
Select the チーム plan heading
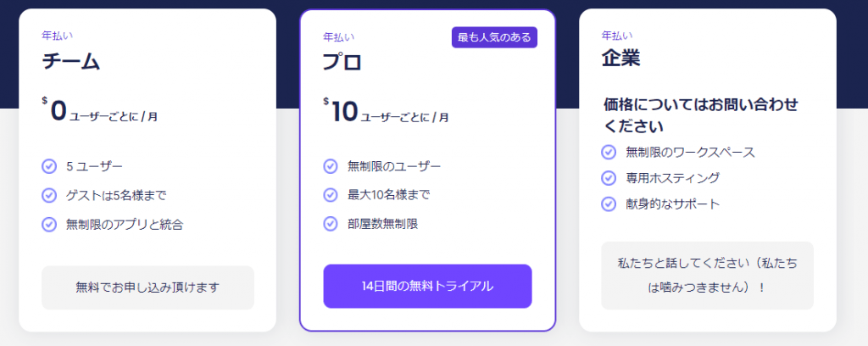(71, 61)
